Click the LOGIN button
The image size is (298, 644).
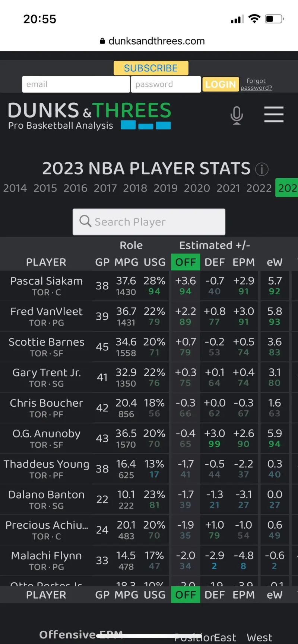pyautogui.click(x=221, y=84)
